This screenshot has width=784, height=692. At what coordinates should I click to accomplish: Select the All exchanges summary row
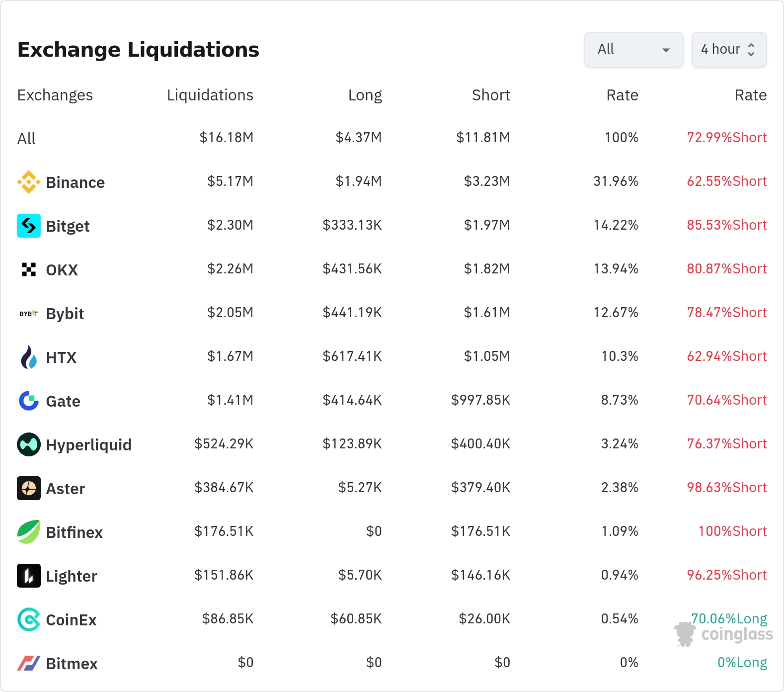(x=26, y=138)
